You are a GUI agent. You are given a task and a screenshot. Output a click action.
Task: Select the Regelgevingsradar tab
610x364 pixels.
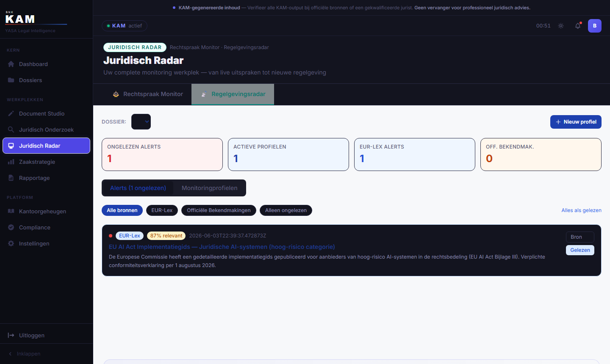233,94
